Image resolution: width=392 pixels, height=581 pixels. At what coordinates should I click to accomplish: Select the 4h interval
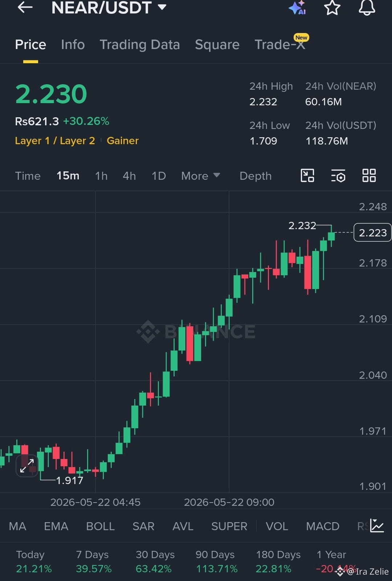pyautogui.click(x=129, y=176)
